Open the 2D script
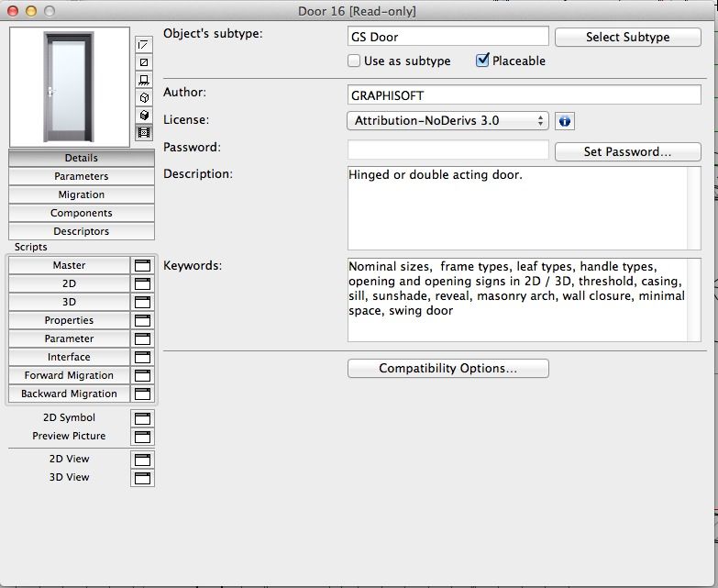This screenshot has width=718, height=588. coord(69,283)
